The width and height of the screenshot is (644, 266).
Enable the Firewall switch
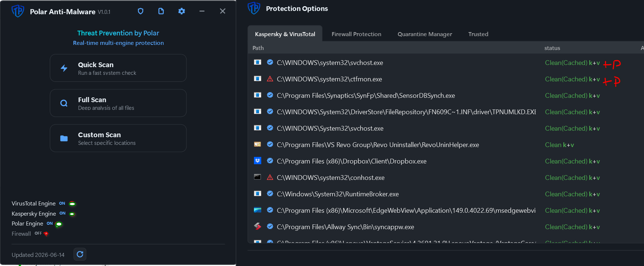coord(46,234)
